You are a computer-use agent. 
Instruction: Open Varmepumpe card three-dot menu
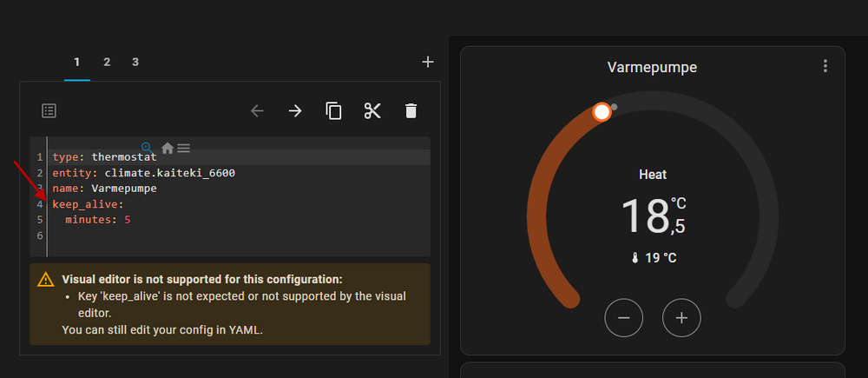tap(825, 66)
